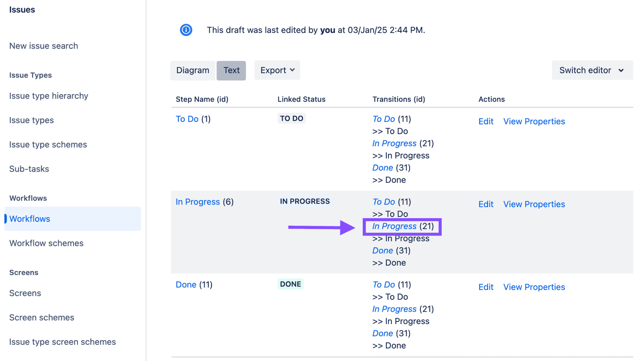Navigate to New issue search
The width and height of the screenshot is (644, 361).
(x=43, y=45)
